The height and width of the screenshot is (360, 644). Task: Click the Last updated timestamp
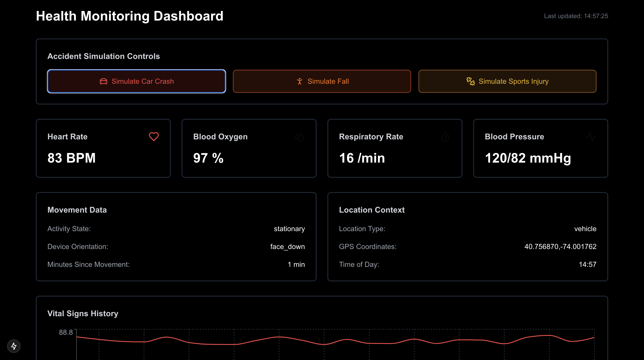[x=576, y=16]
